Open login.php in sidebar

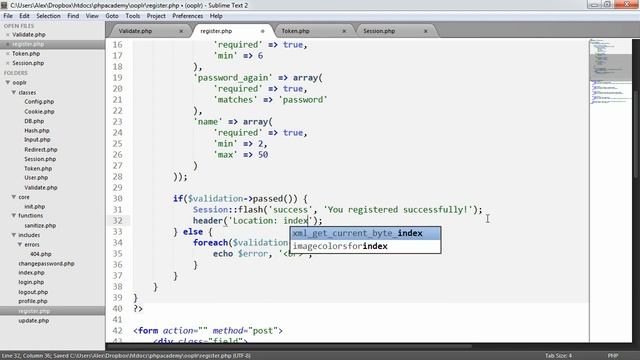(31, 282)
